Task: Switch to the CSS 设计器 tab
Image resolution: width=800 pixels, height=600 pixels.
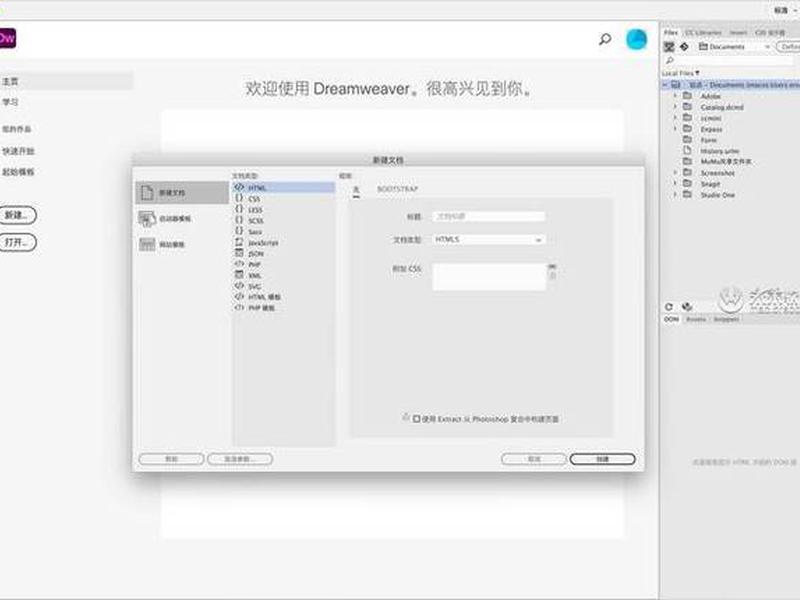Action: click(x=770, y=33)
